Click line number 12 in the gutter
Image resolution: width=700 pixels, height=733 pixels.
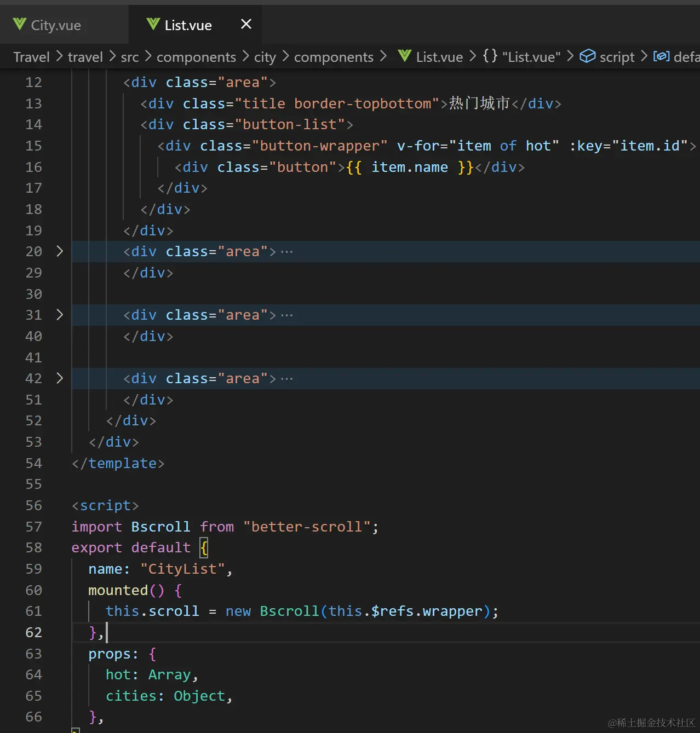(33, 82)
